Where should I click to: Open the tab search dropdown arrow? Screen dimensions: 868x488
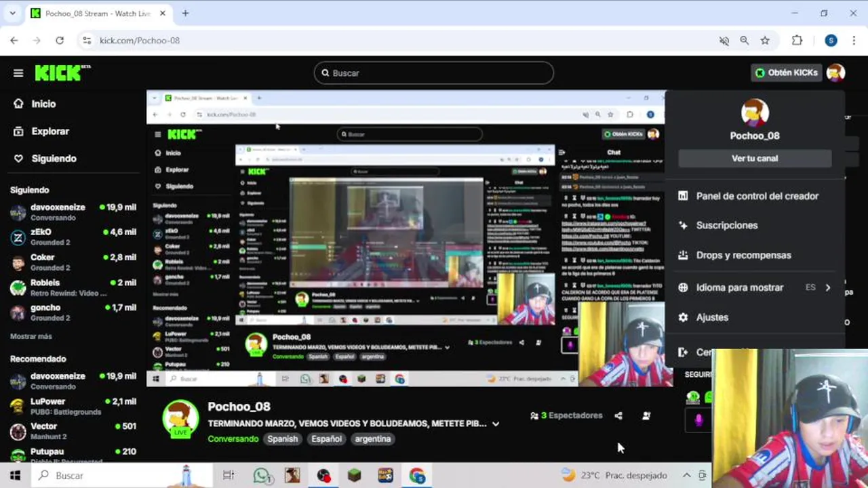coord(12,13)
